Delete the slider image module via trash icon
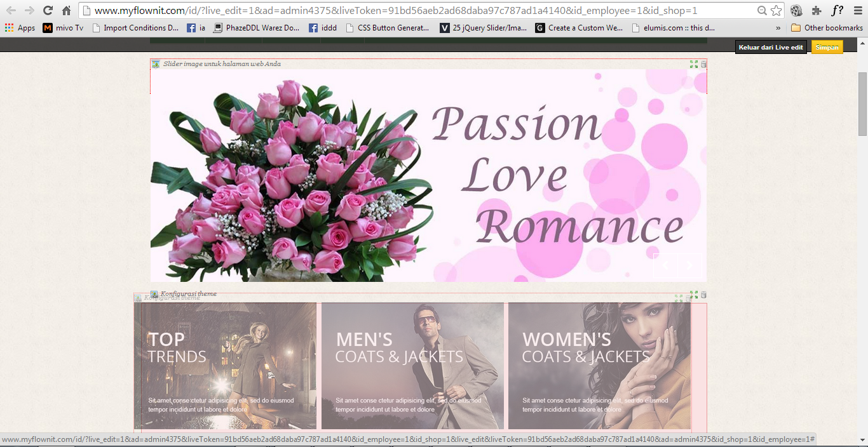This screenshot has height=447, width=868. [703, 64]
